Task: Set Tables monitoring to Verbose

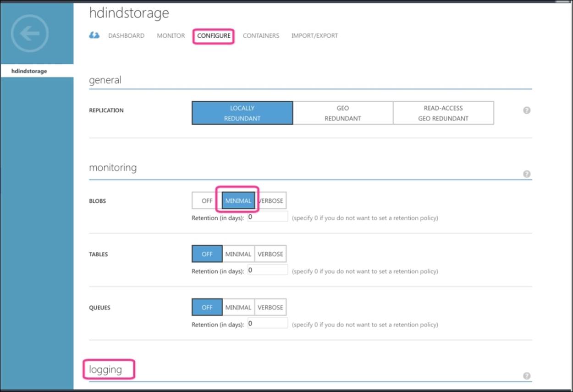Action: click(x=270, y=254)
